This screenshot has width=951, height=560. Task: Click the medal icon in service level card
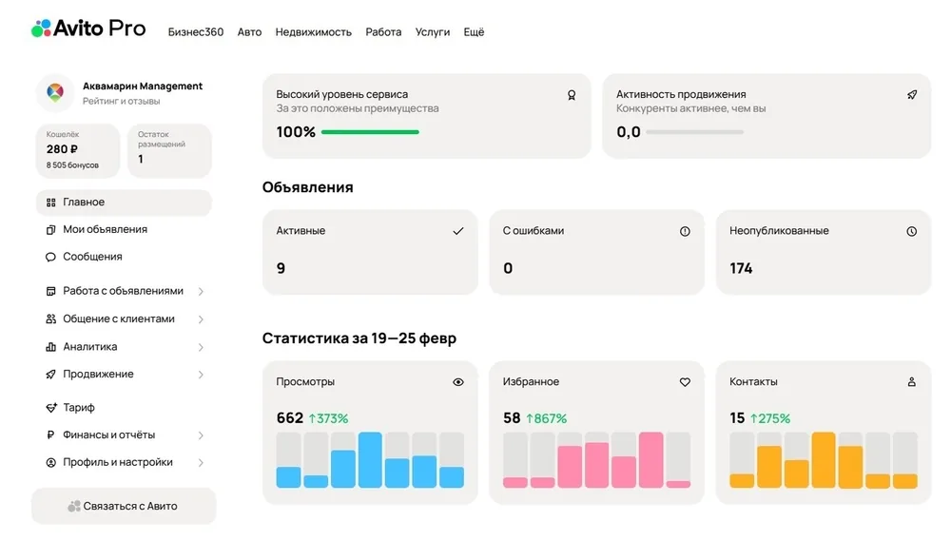click(x=572, y=95)
